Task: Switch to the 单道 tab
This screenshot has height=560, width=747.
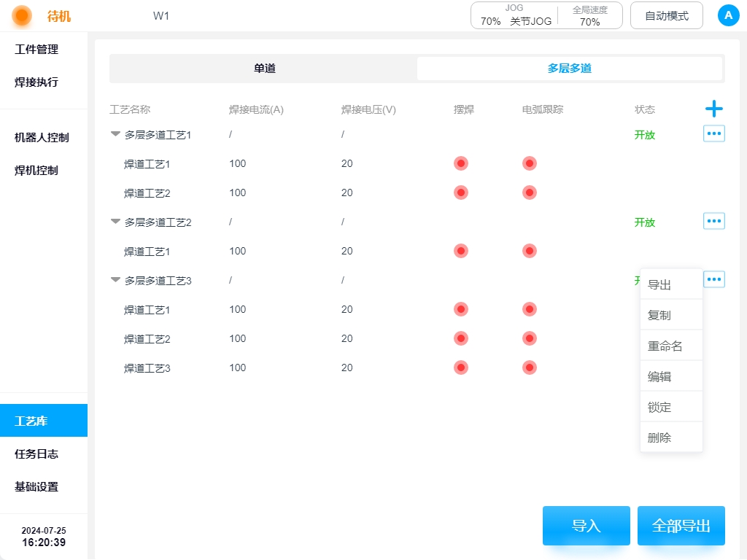Action: click(264, 69)
